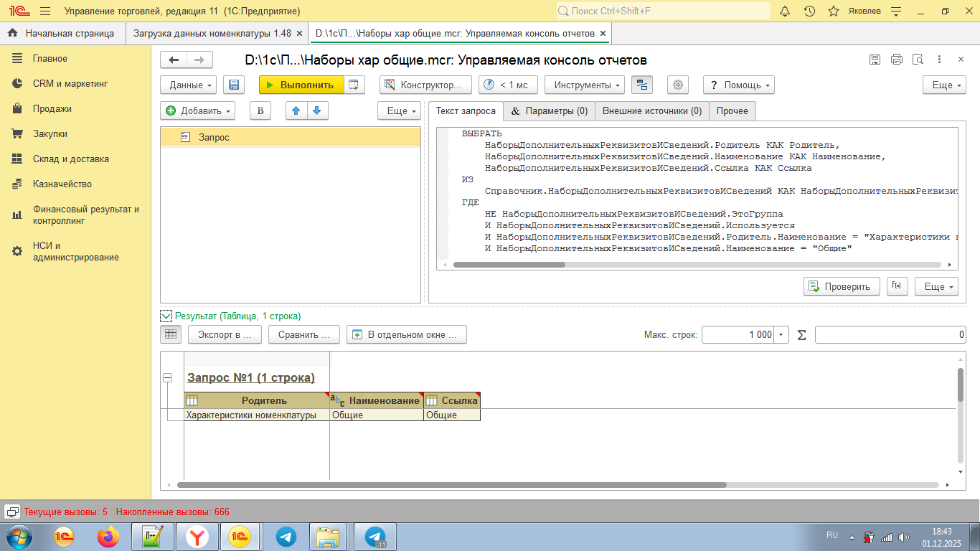
Task: Click the results vertical scrollbar thumb
Action: point(961,385)
